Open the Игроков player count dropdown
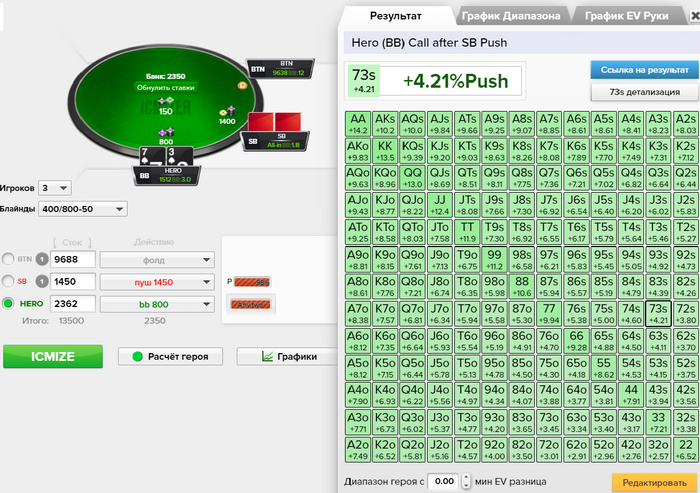The image size is (700, 493). 55,188
